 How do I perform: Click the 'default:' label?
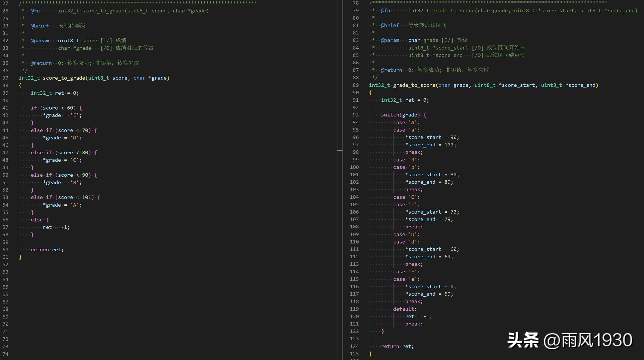[x=405, y=309]
